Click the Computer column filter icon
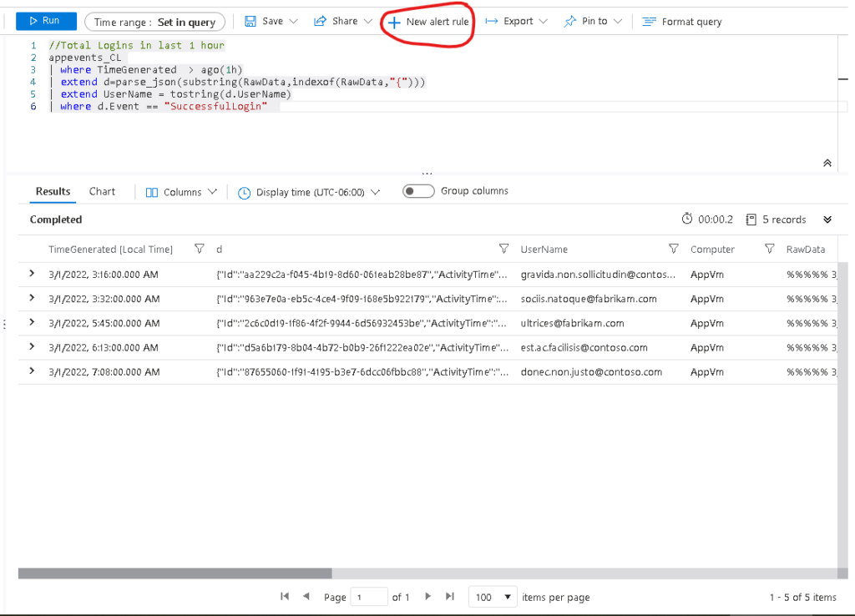Viewport: 855px width, 616px height. click(770, 249)
